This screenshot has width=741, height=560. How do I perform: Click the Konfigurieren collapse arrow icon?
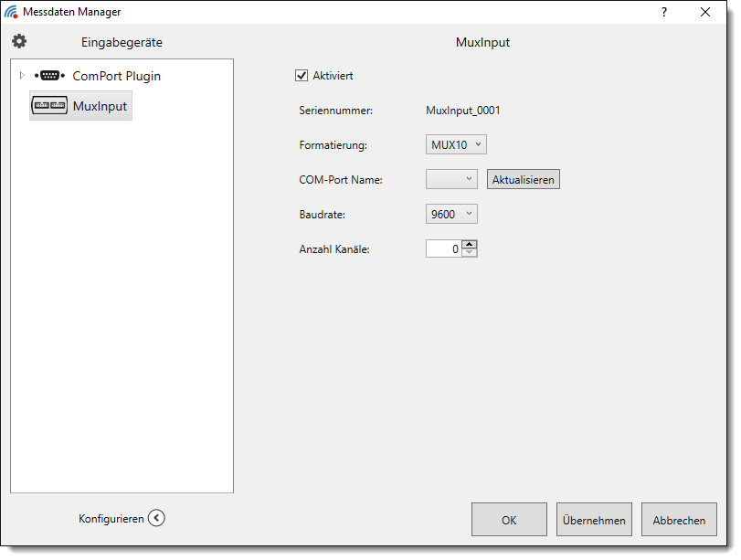point(156,518)
